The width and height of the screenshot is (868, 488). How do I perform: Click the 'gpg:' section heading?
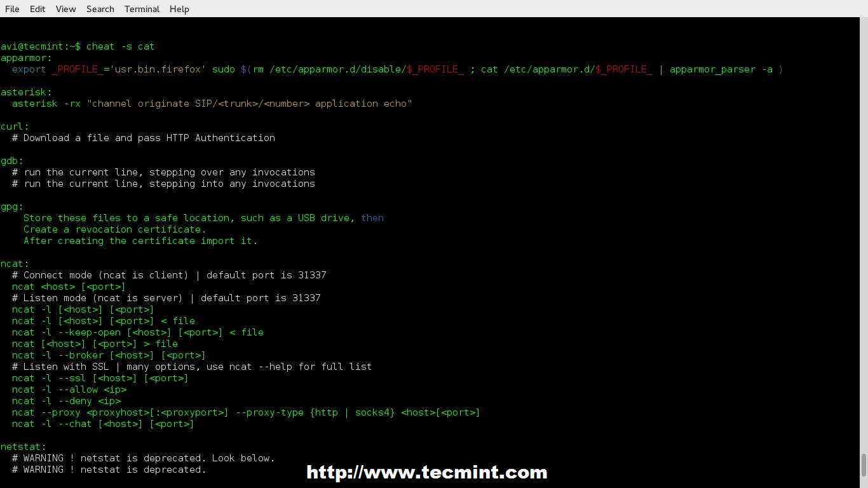coord(12,207)
